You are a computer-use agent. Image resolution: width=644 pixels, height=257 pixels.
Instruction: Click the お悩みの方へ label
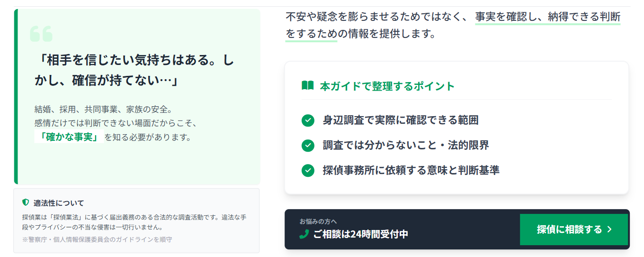pos(318,221)
